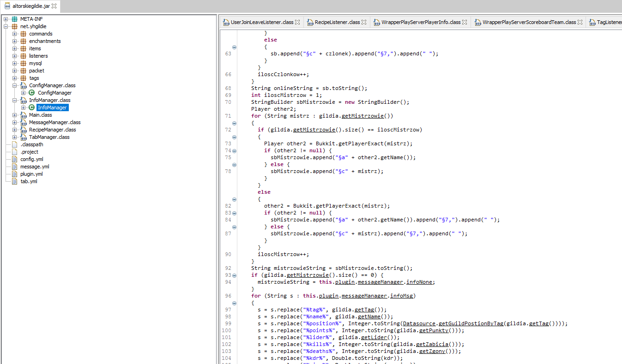Screen dimensions: 622x364
Task: Expand the commands package node
Action: 15,34
